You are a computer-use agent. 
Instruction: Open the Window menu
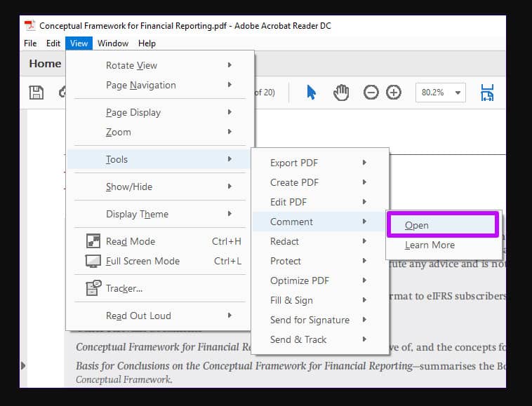pos(113,43)
